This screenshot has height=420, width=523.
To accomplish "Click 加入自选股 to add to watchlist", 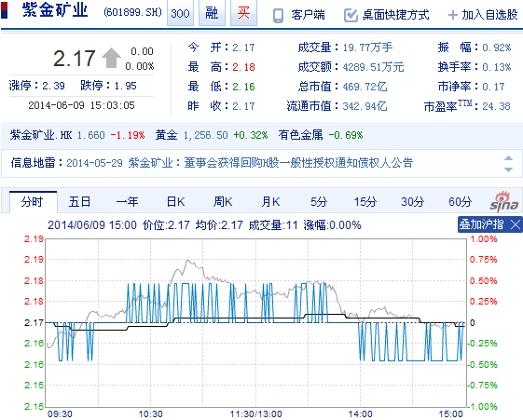I will (489, 15).
